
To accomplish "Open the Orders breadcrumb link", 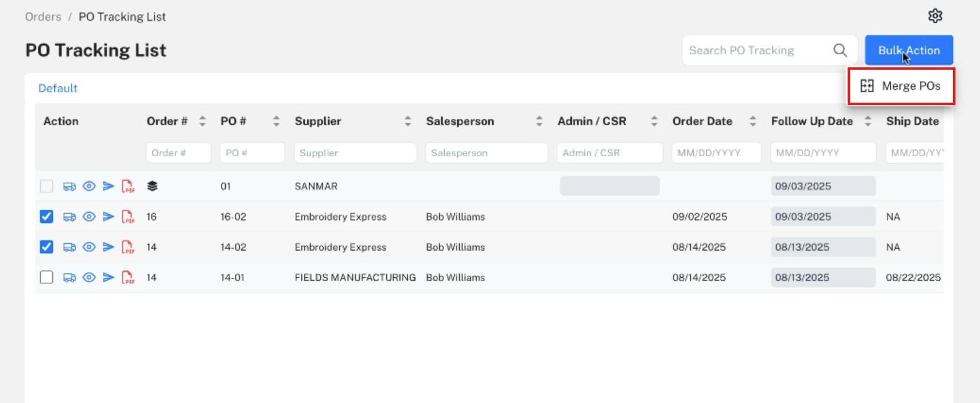I will [42, 16].
